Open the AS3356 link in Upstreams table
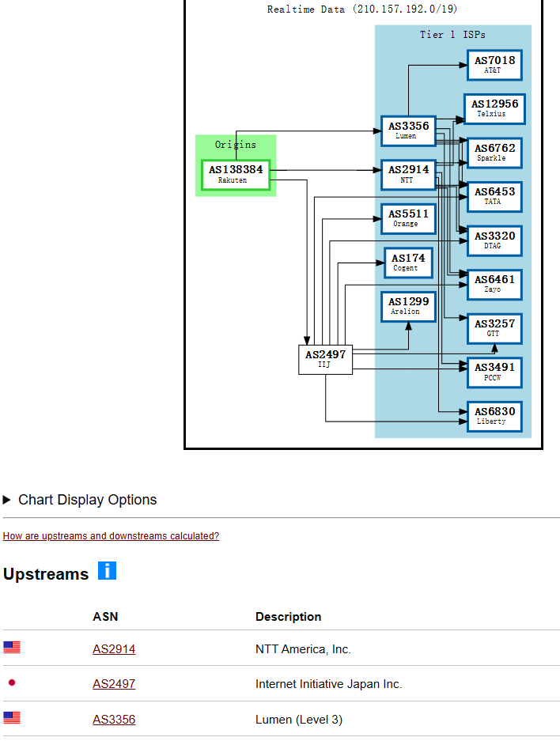 click(114, 720)
